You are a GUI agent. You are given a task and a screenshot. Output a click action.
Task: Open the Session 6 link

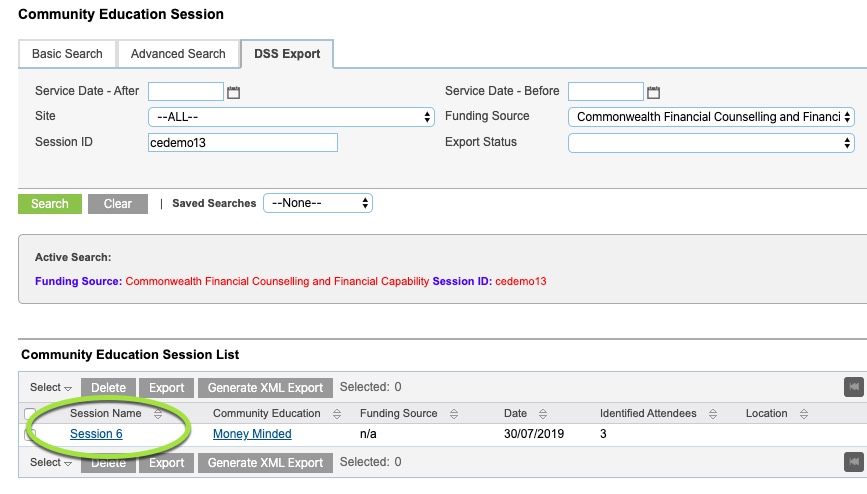[x=96, y=434]
